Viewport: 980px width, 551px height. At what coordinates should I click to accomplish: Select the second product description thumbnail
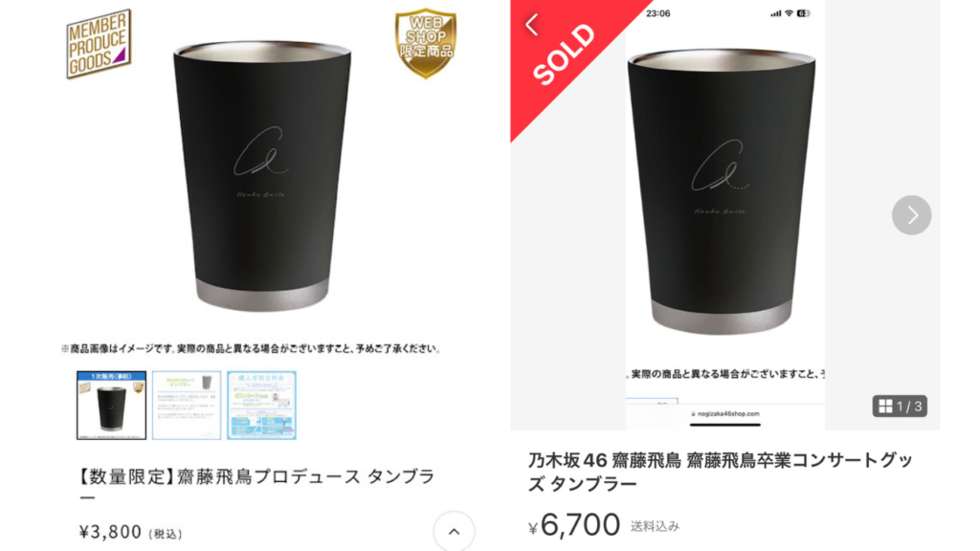click(187, 406)
